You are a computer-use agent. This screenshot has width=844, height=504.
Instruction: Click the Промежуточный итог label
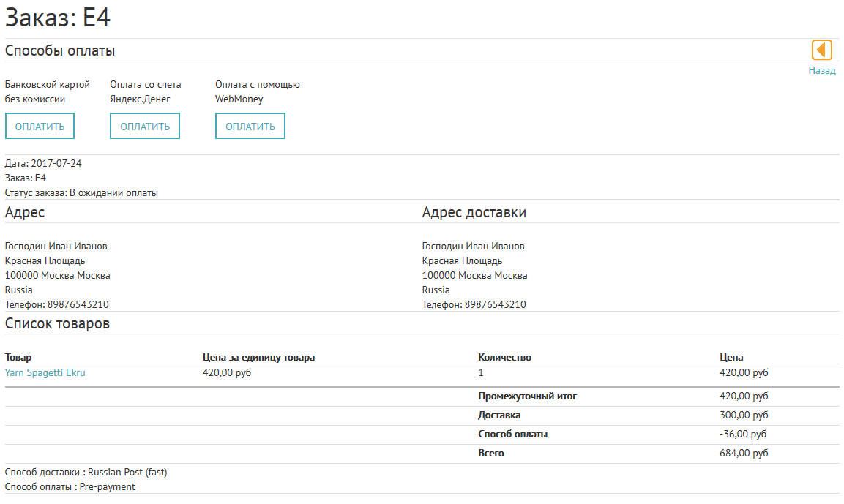(527, 396)
